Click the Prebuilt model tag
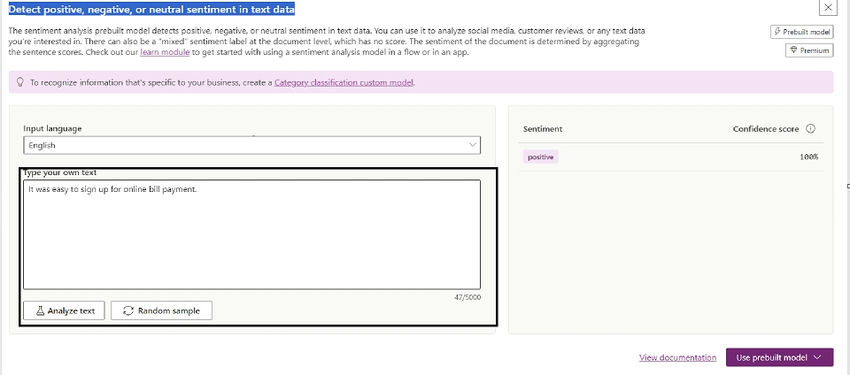 pos(802,32)
